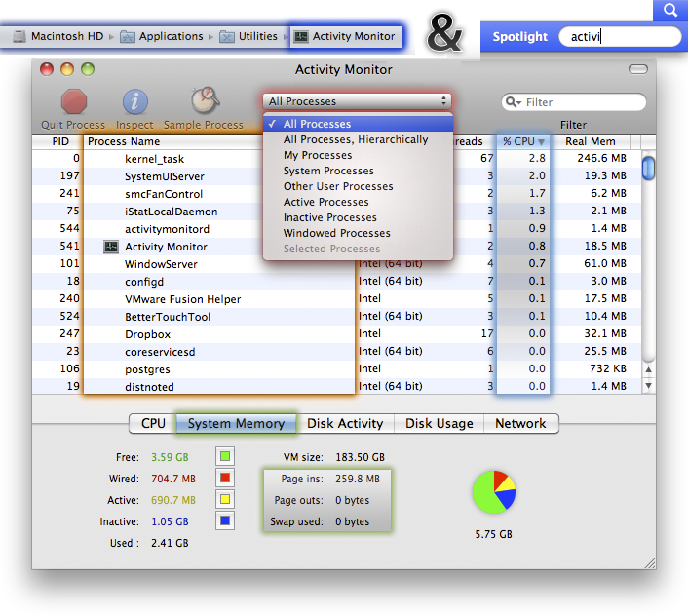Click the blue Inactive memory swatch
This screenshot has height=616, width=688.
225,520
